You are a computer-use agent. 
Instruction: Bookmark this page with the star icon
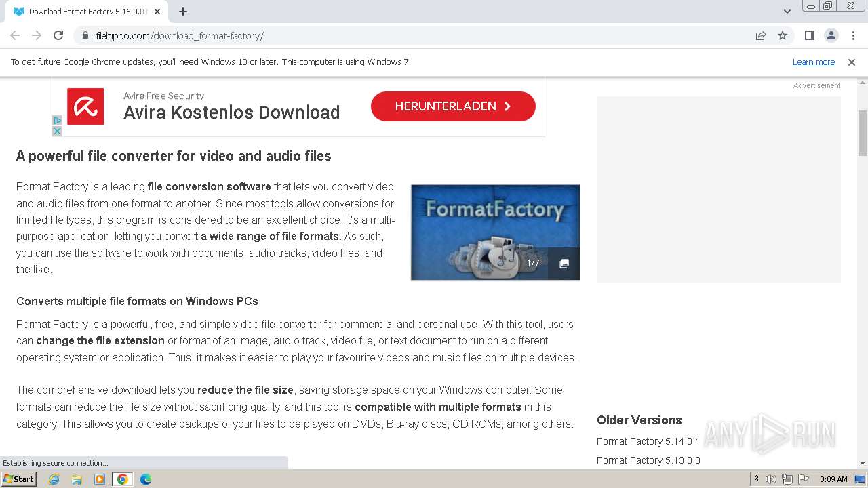(783, 35)
